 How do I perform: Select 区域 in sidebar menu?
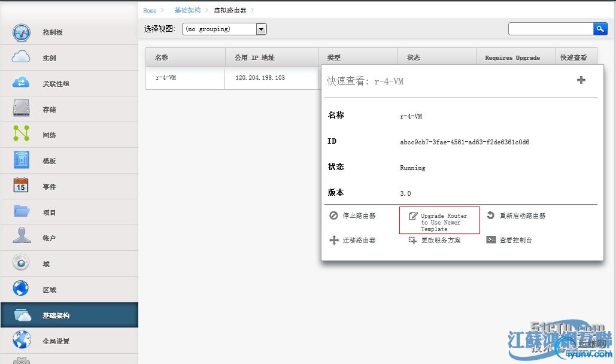[69, 290]
